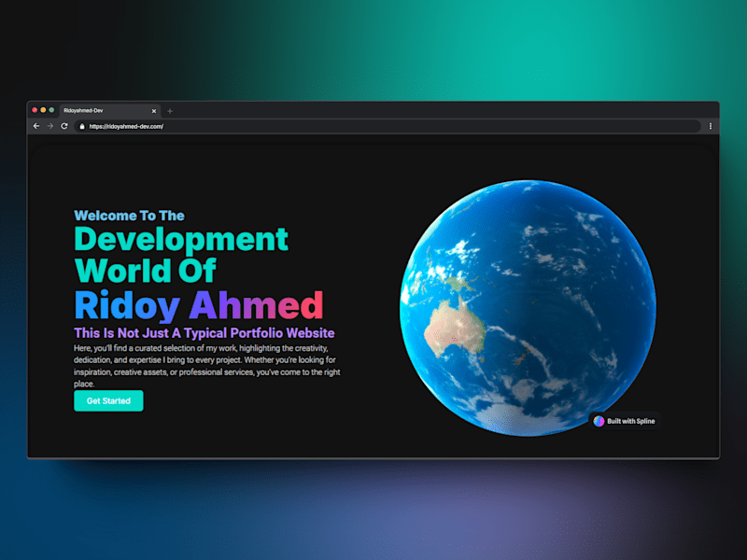
Task: Click the 'Welcome To The' text
Action: [x=129, y=216]
